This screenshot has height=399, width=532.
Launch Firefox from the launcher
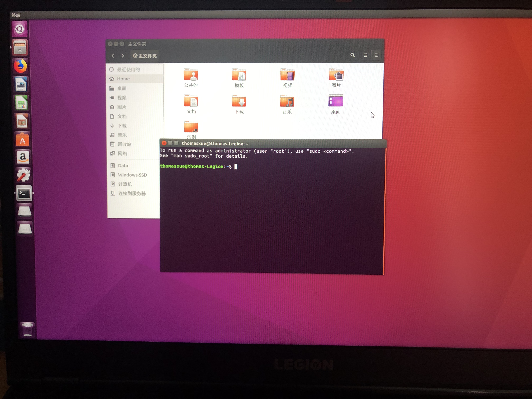(x=21, y=66)
